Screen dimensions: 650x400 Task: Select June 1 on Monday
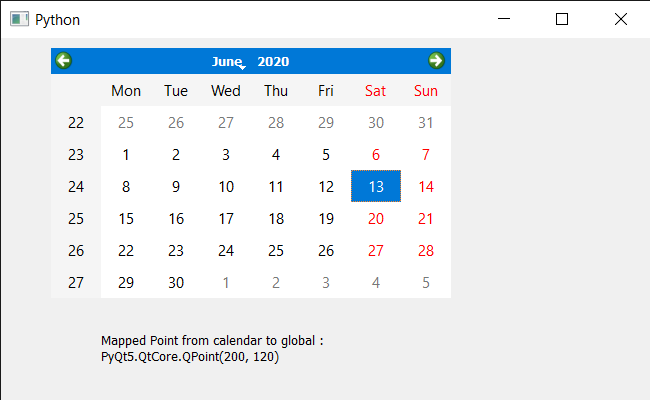[126, 154]
